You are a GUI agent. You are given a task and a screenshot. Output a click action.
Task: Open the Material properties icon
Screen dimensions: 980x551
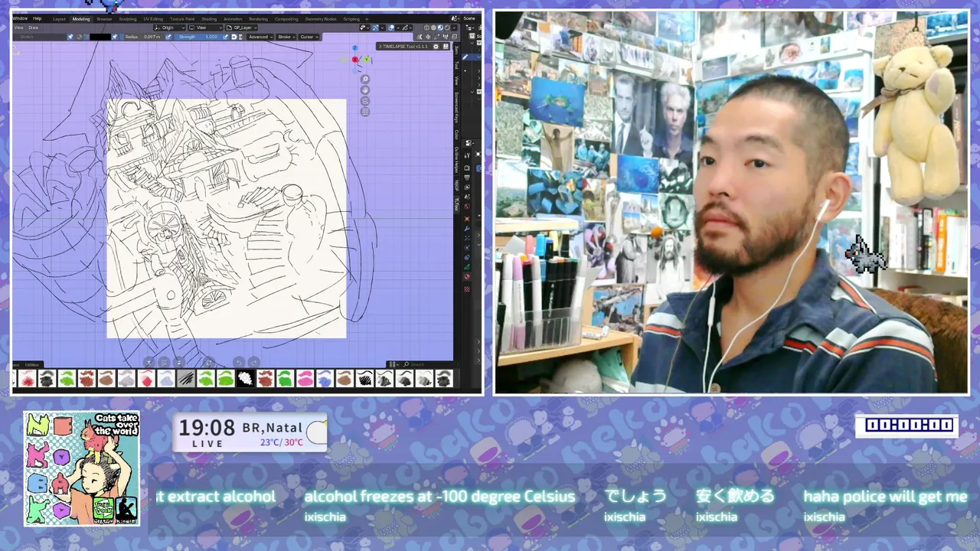pyautogui.click(x=466, y=276)
